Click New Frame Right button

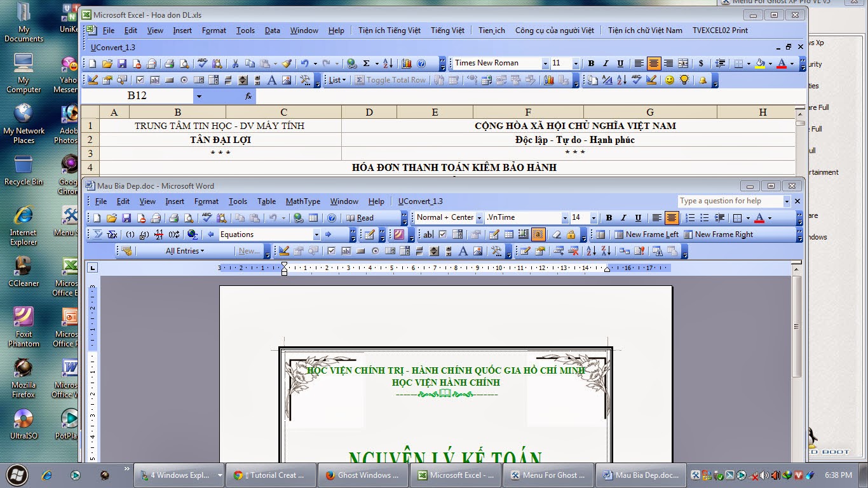coord(718,234)
